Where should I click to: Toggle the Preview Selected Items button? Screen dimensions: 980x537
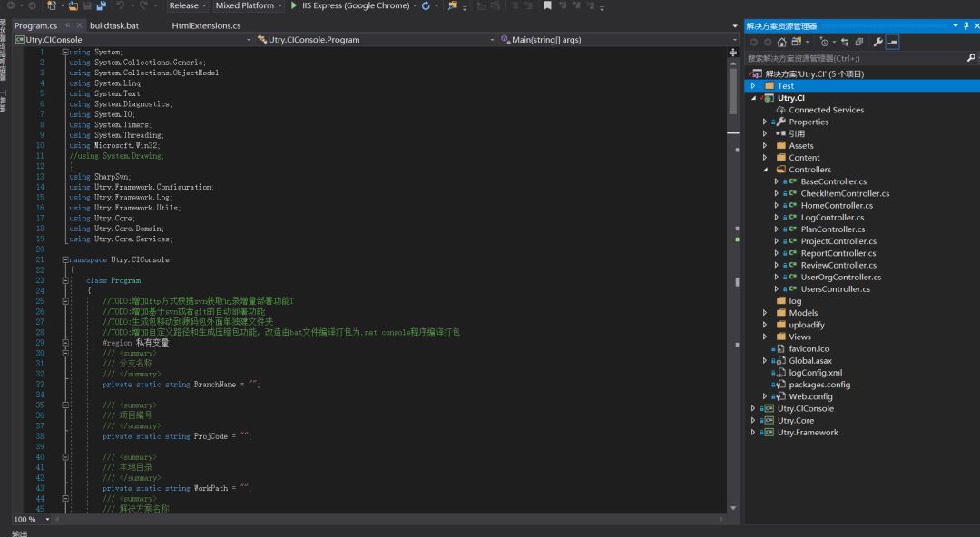click(x=892, y=42)
